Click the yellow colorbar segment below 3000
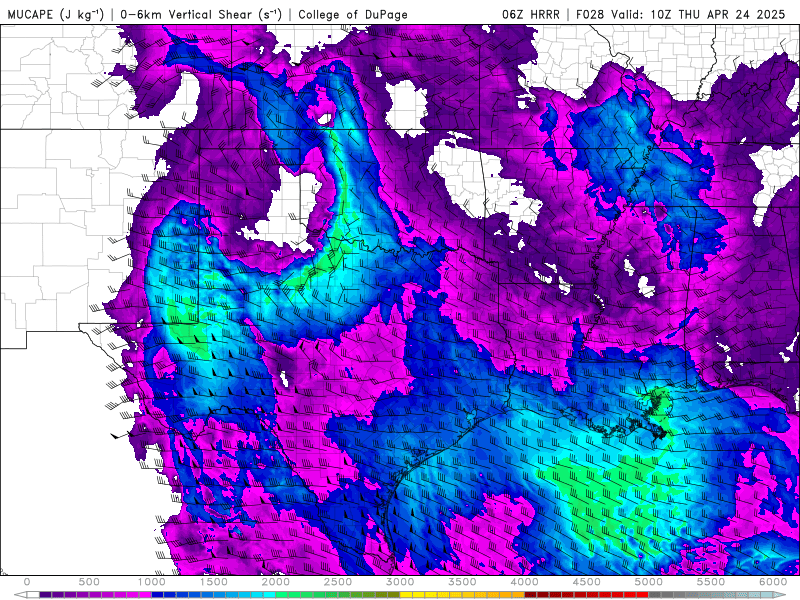Screen dimensions: 800x600 [x=406, y=595]
